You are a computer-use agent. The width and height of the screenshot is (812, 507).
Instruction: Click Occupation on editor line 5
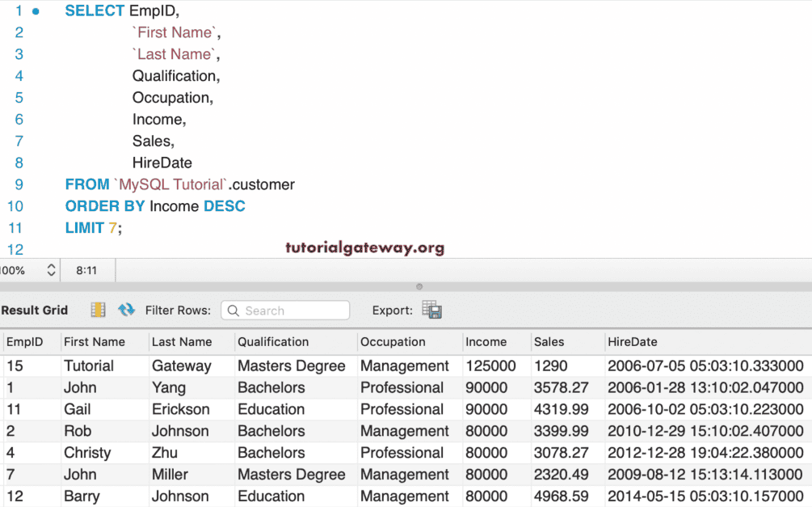(170, 98)
